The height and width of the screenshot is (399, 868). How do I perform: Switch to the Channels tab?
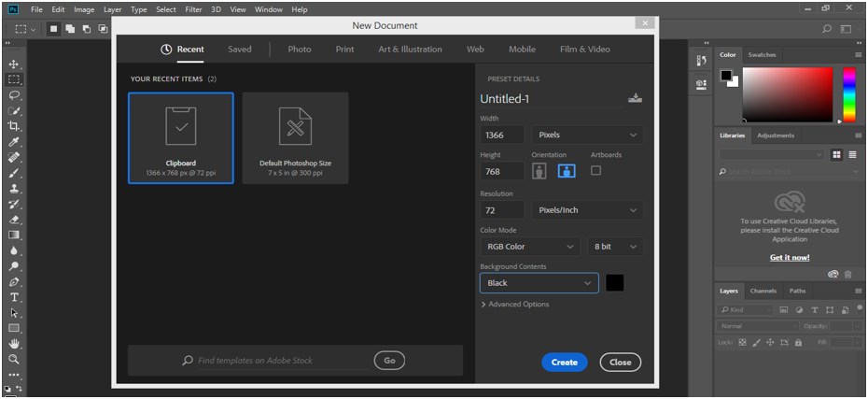pos(763,291)
